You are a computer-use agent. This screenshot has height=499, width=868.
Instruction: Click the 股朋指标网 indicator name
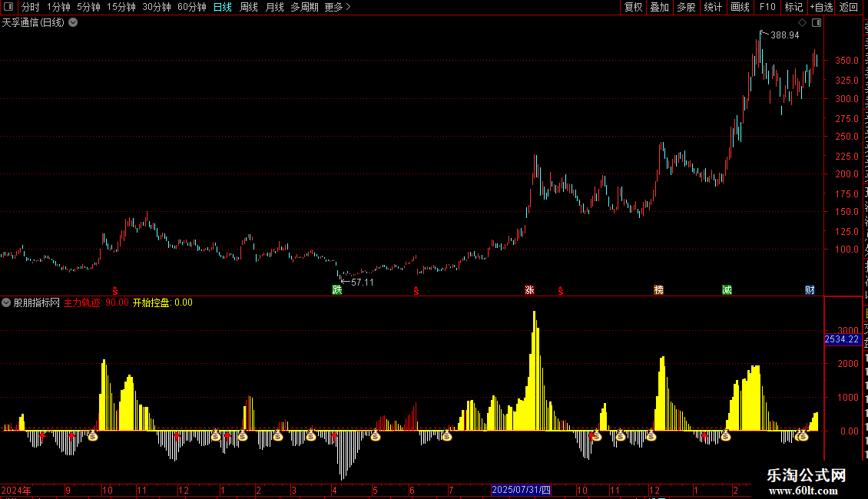pos(37,302)
